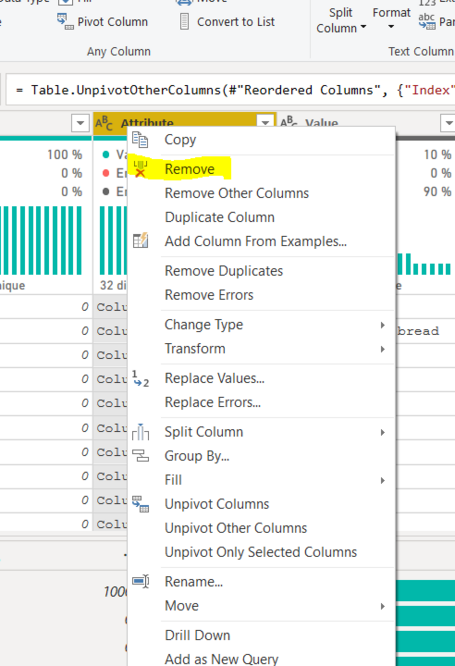
Task: Select Duplicate Column
Action: (x=220, y=217)
